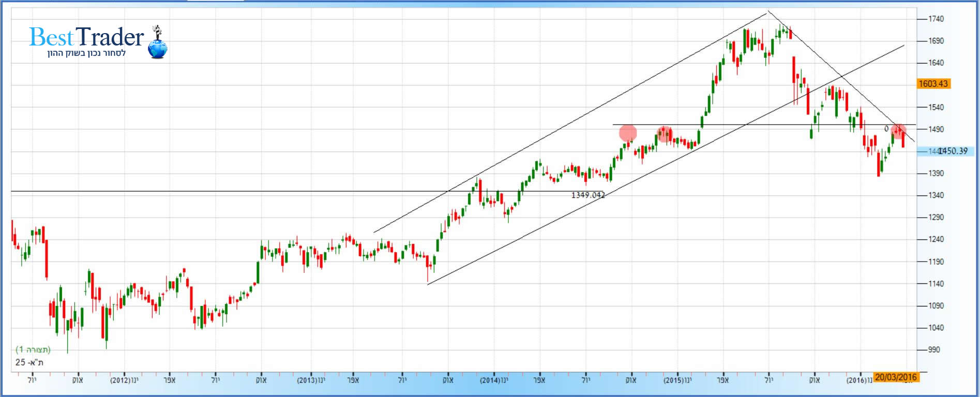Click the 1349.042 support level label

588,195
